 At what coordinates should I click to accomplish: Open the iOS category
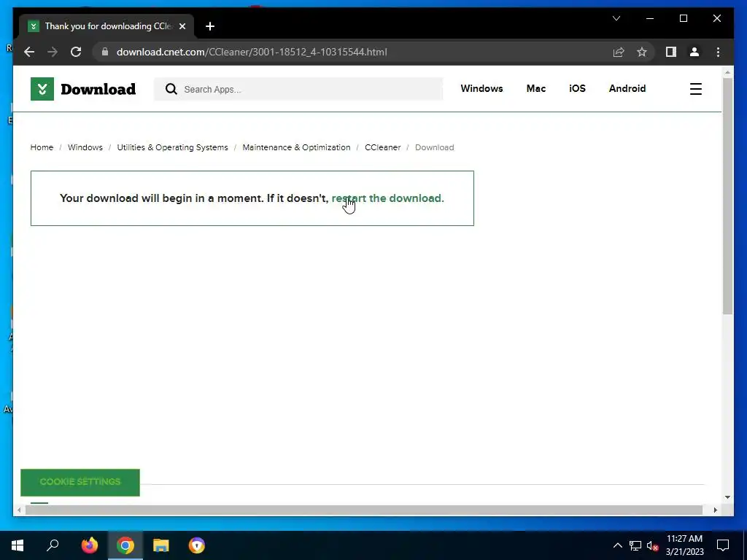(578, 88)
